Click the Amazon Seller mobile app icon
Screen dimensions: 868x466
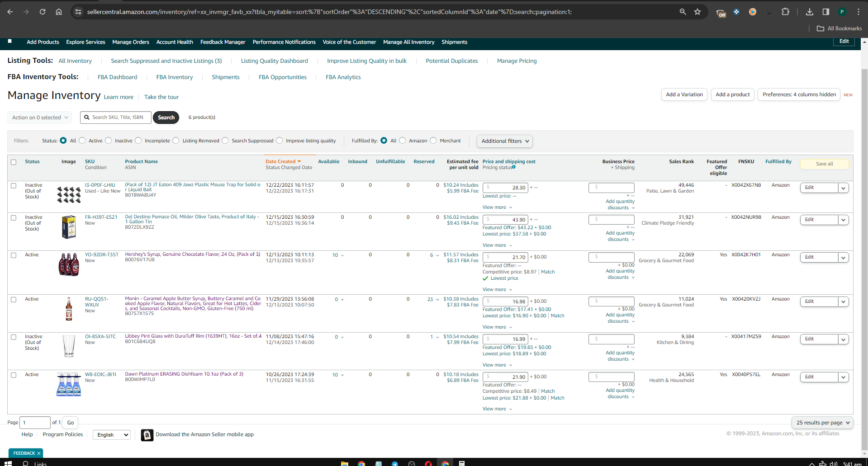[147, 435]
